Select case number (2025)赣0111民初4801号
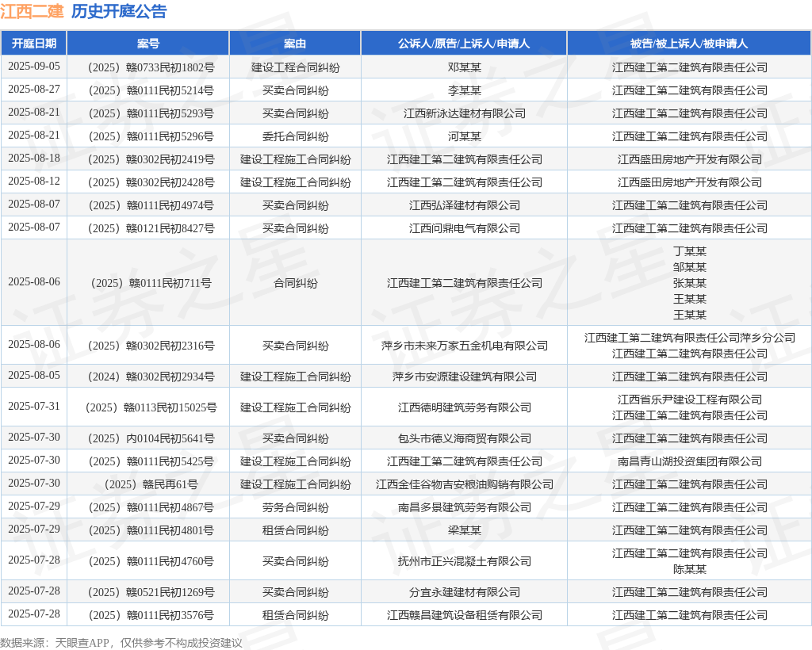812x650 pixels. (x=151, y=530)
